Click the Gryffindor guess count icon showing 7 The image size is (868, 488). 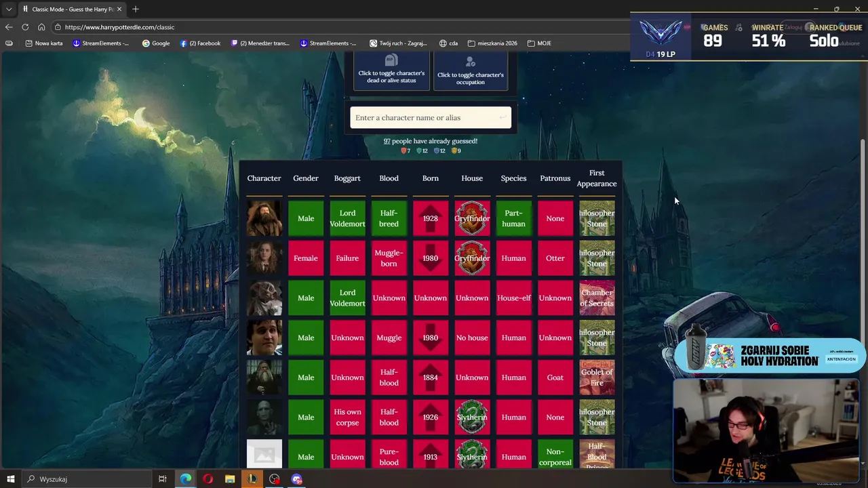(405, 150)
